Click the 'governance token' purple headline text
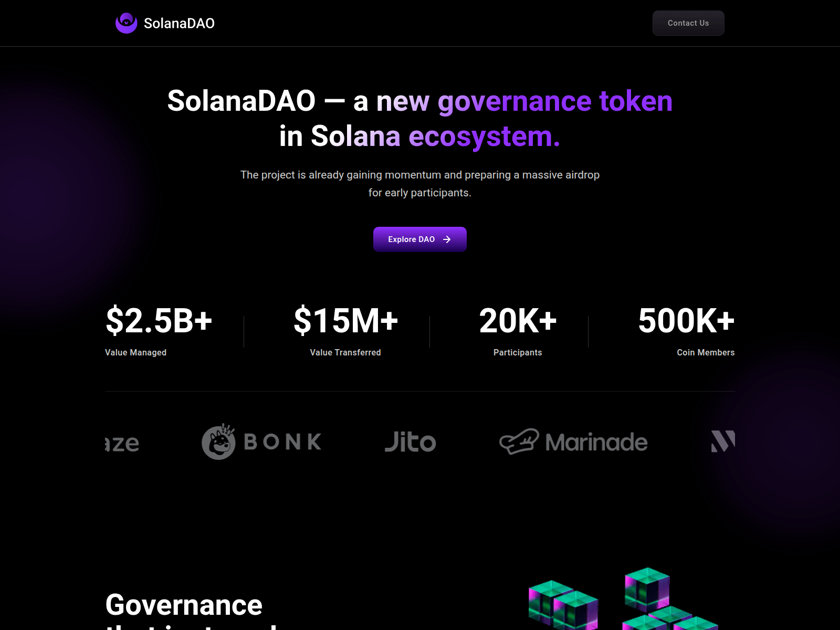 (x=555, y=101)
